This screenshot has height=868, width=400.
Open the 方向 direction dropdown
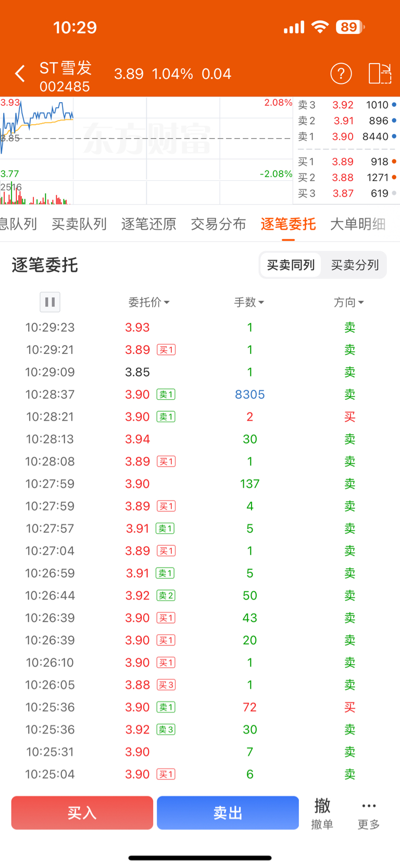(348, 302)
